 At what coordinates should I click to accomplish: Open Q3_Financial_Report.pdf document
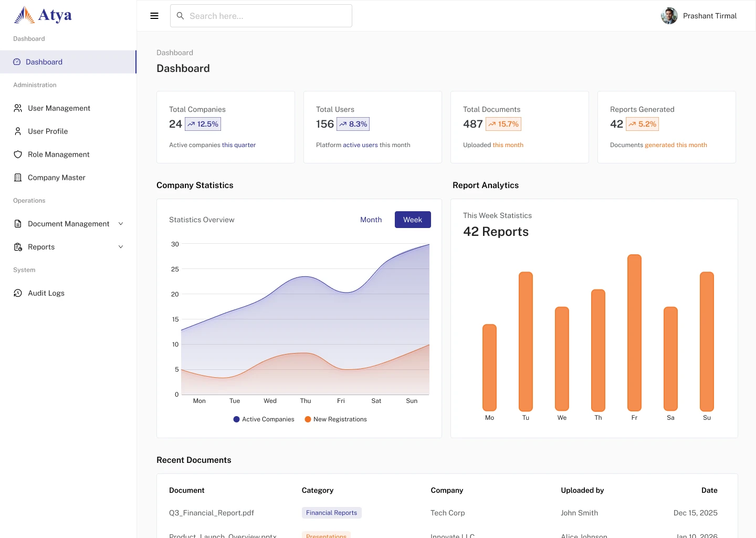pos(212,513)
